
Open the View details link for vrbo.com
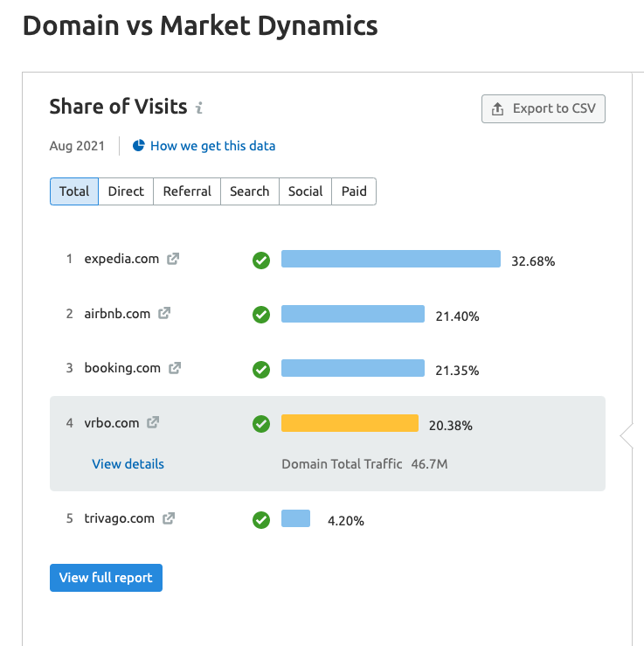tap(128, 464)
